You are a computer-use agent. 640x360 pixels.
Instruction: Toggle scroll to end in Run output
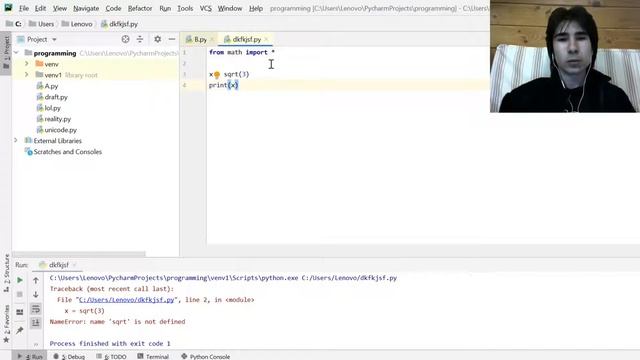coord(36,323)
